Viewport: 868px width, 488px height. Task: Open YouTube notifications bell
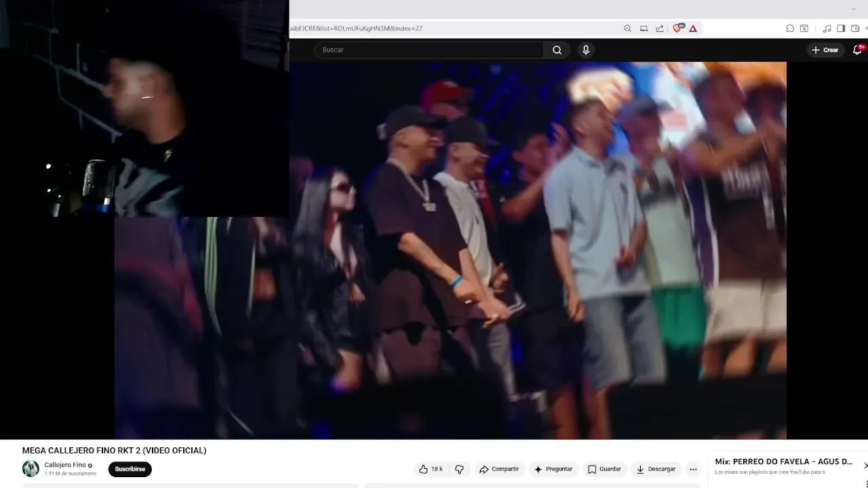[x=857, y=50]
